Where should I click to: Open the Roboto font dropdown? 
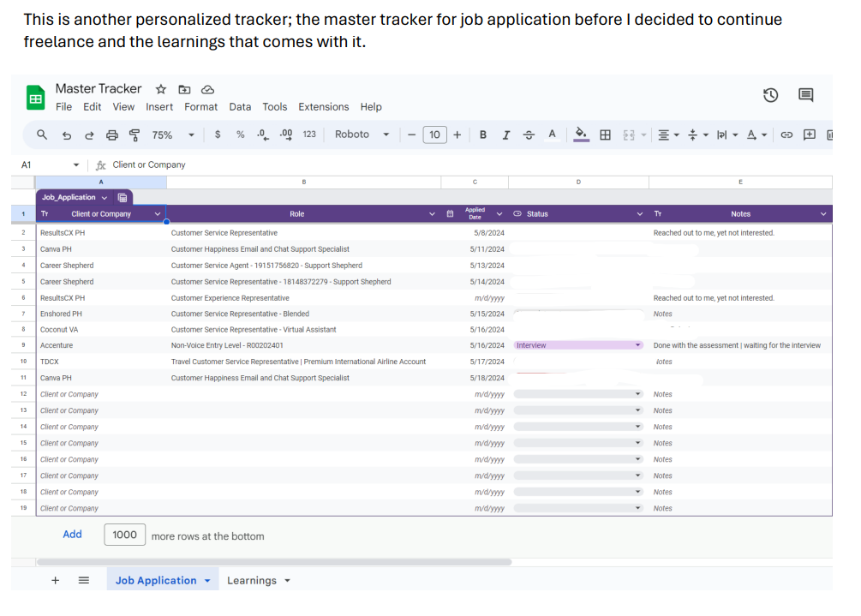(x=362, y=135)
